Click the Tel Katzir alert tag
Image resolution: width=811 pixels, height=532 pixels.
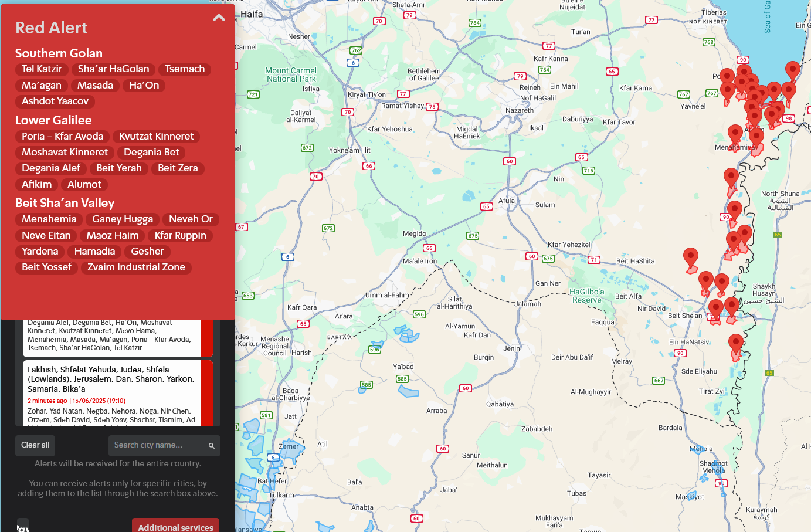(42, 69)
